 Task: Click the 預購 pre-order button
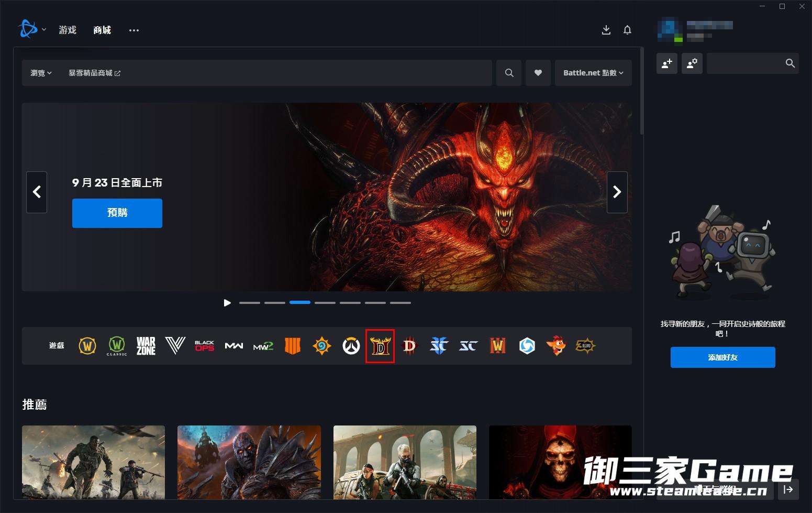(x=117, y=213)
